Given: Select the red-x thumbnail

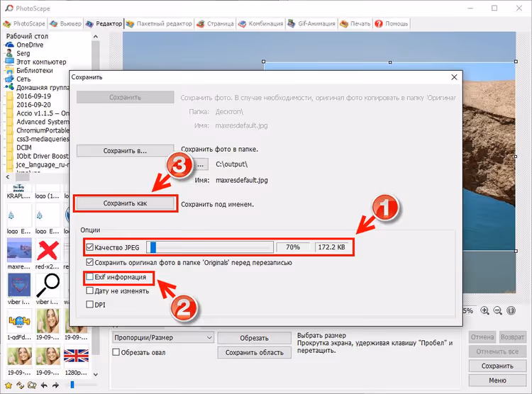Looking at the screenshot, I should [48, 250].
